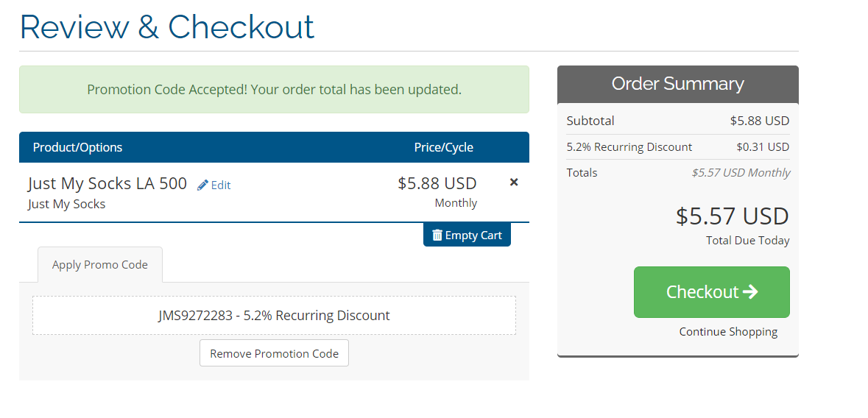Click the trash can icon on Empty Cart
Image resolution: width=868 pixels, height=418 pixels.
click(x=437, y=235)
